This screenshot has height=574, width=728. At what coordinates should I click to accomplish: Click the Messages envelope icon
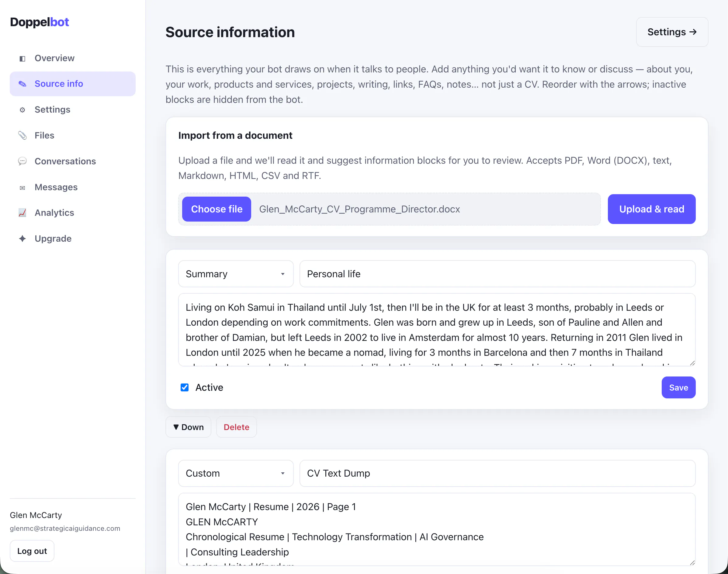(22, 187)
